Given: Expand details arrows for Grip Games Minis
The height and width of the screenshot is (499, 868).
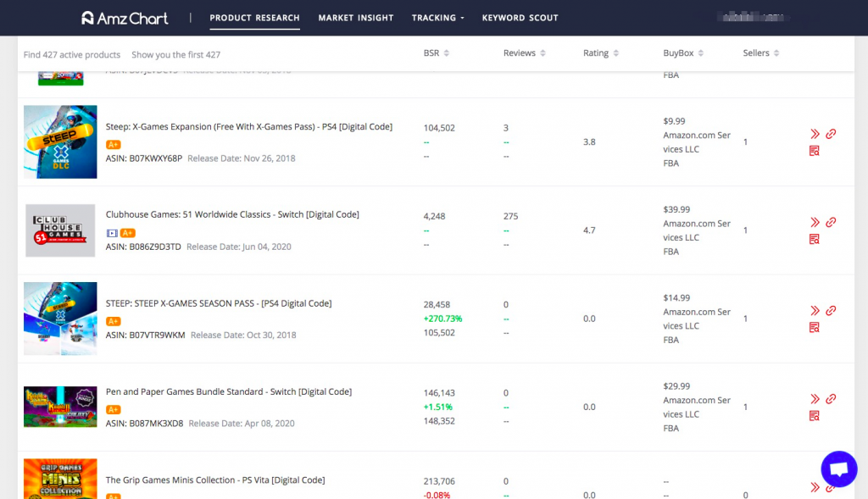Looking at the screenshot, I should (x=815, y=487).
